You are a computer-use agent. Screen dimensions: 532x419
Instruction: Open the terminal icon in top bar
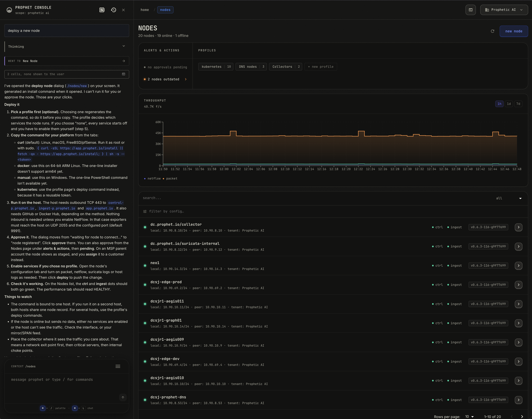pos(470,10)
